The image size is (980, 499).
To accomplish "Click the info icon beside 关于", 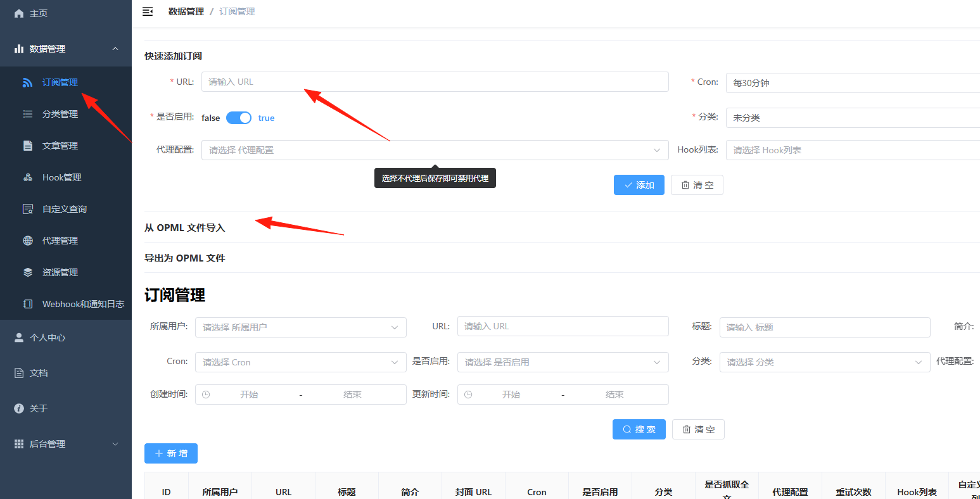I will (x=19, y=408).
